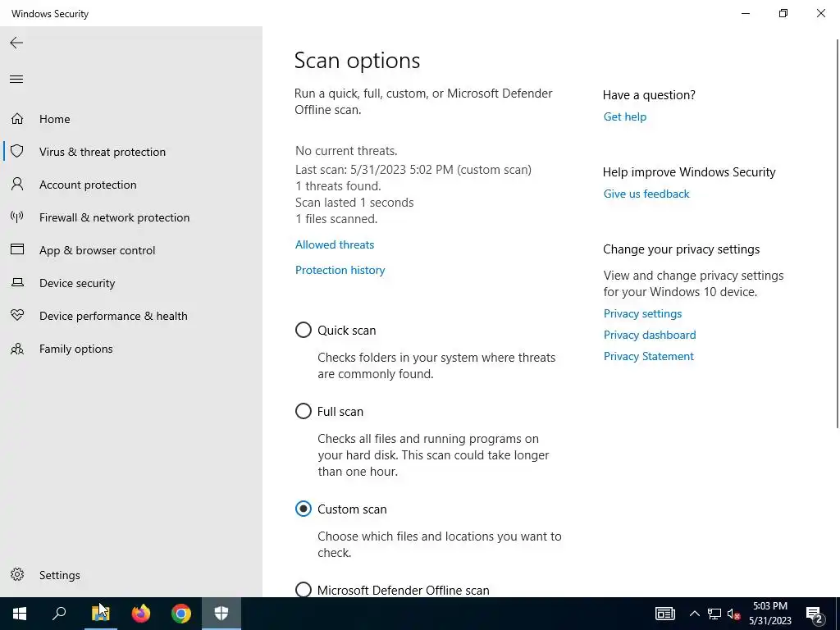Image resolution: width=840 pixels, height=630 pixels.
Task: Restore down the Windows Security window
Action: pos(783,13)
